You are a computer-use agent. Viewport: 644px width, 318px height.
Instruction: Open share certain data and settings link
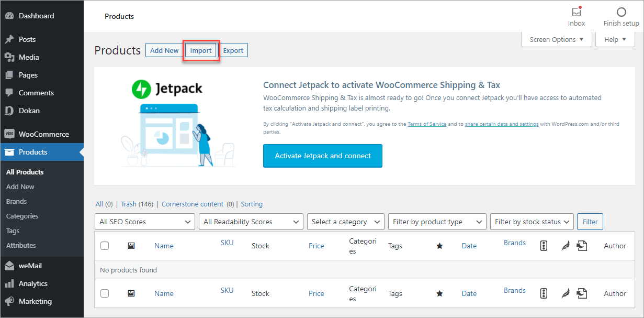502,124
